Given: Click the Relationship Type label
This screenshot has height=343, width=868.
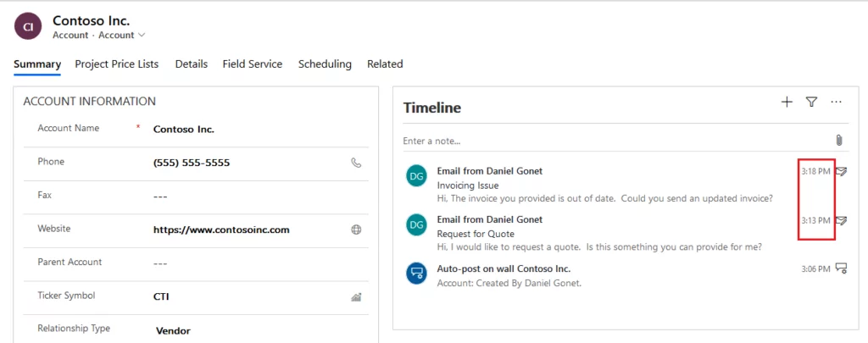Looking at the screenshot, I should tap(74, 328).
